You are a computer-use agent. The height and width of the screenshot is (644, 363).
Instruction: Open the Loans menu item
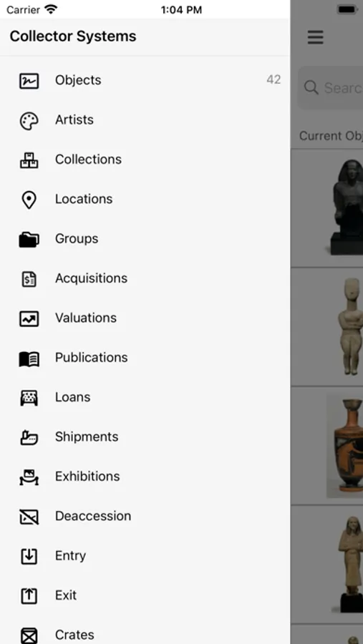click(145, 397)
